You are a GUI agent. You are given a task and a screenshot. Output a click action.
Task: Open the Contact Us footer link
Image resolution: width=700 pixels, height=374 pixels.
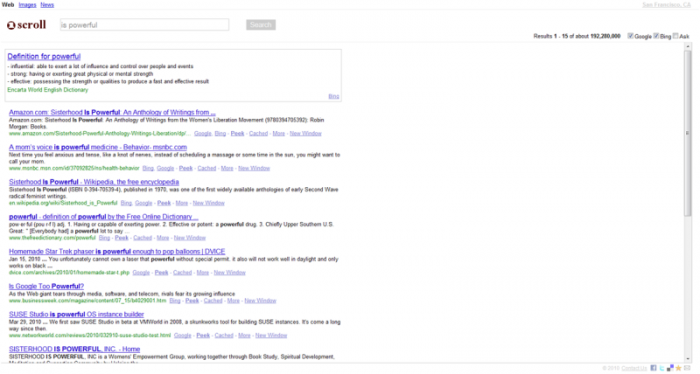coord(634,368)
